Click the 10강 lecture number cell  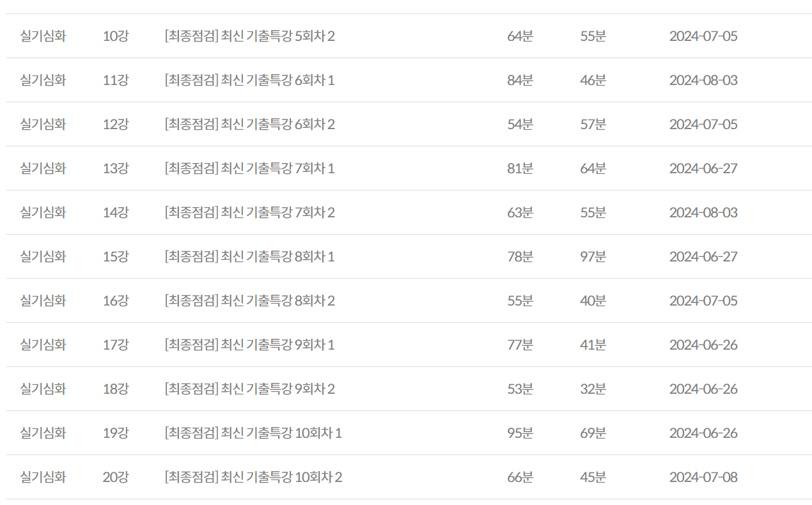coord(116,36)
